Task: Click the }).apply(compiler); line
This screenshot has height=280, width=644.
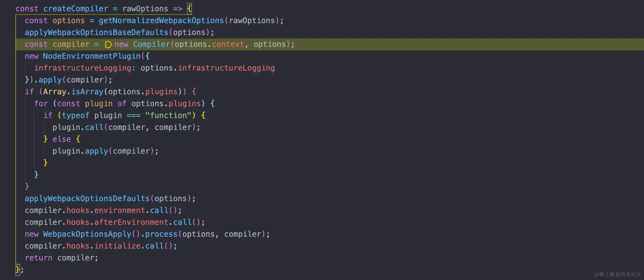Action: click(68, 80)
